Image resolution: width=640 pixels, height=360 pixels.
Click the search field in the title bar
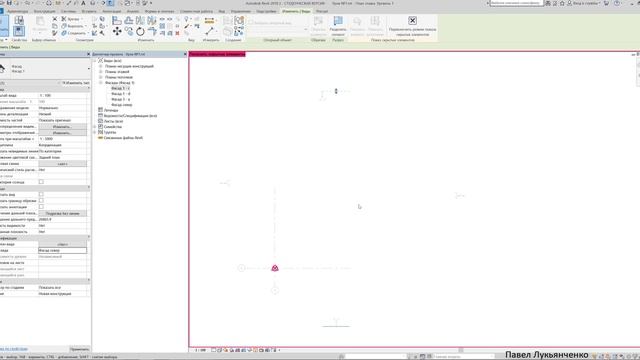516,3
